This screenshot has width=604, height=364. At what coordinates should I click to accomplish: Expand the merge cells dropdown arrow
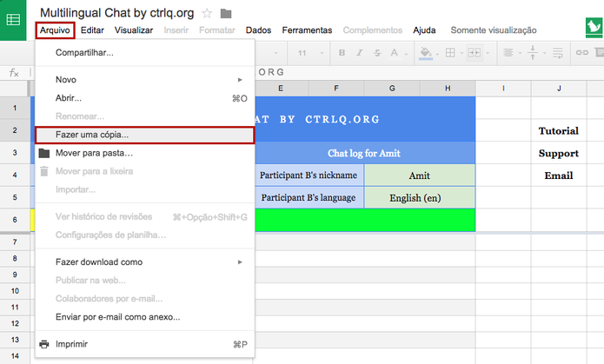pyautogui.click(x=488, y=53)
